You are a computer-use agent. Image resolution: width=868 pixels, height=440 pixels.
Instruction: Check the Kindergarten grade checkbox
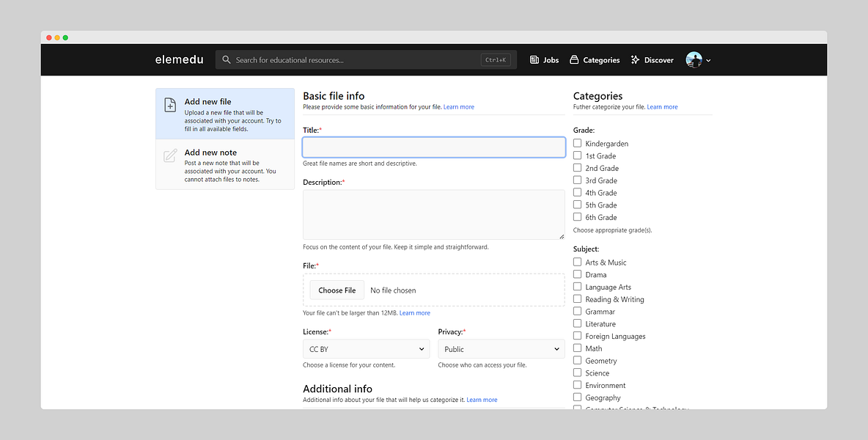click(x=578, y=144)
